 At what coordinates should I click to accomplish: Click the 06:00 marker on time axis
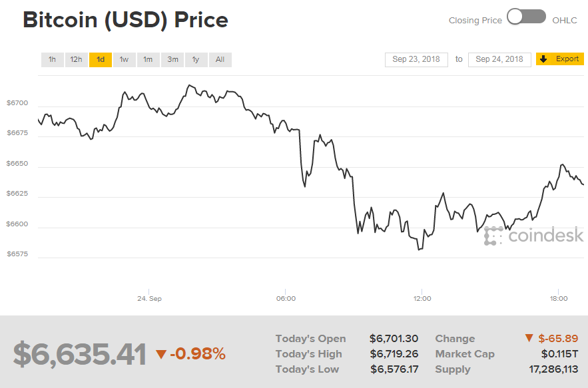[286, 299]
